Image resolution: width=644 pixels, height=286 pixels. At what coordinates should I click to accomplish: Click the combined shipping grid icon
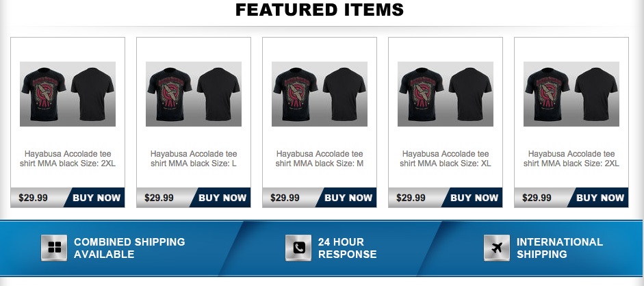coord(54,248)
